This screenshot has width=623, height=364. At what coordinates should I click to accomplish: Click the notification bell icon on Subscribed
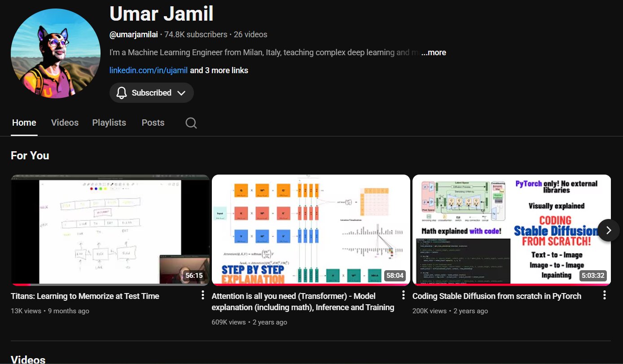(x=121, y=93)
